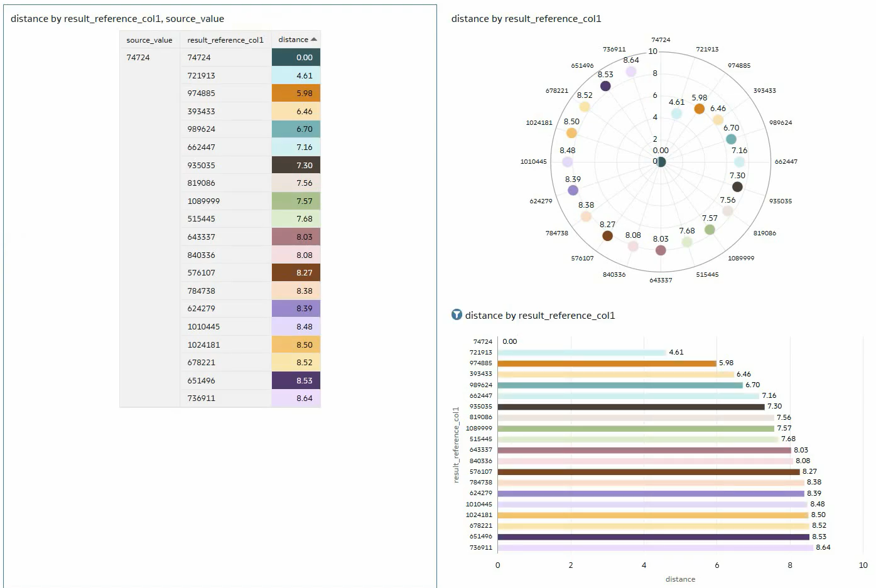Click the 74724 source_value cell in table
This screenshot has width=876, height=588.
coord(138,57)
